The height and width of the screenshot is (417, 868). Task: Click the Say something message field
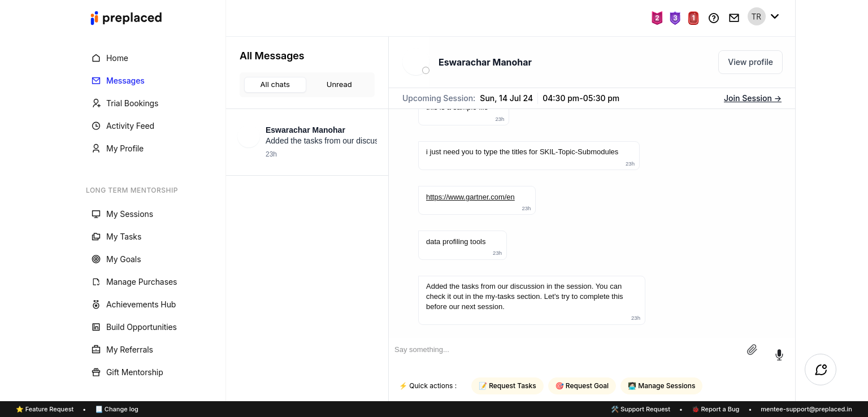(x=565, y=350)
